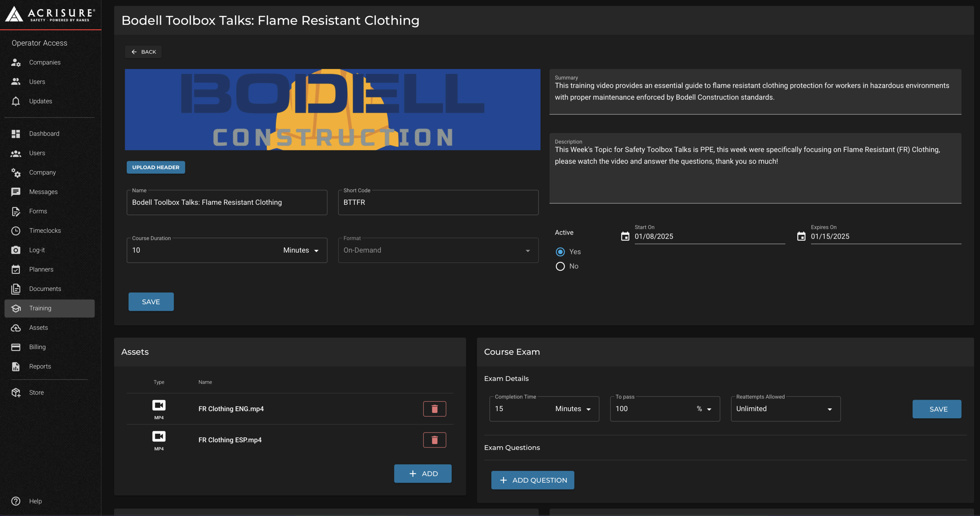Delete the FR Clothing ESP.mp4 asset
Image resolution: width=980 pixels, height=516 pixels.
point(434,440)
